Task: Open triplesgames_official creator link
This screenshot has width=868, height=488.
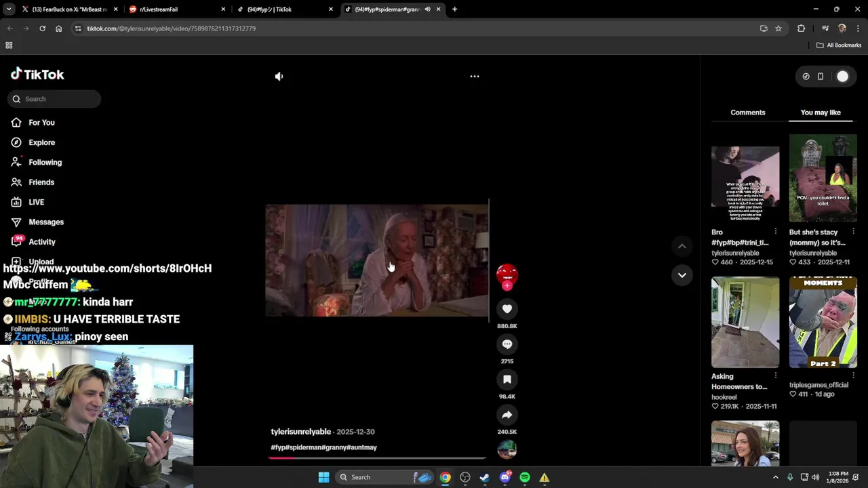Action: 818,385
